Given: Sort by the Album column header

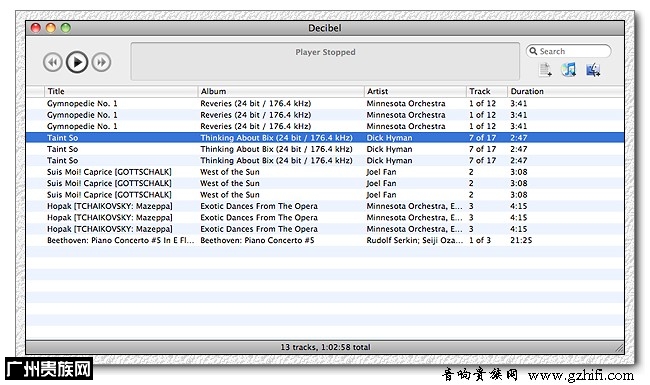Looking at the screenshot, I should pyautogui.click(x=281, y=91).
